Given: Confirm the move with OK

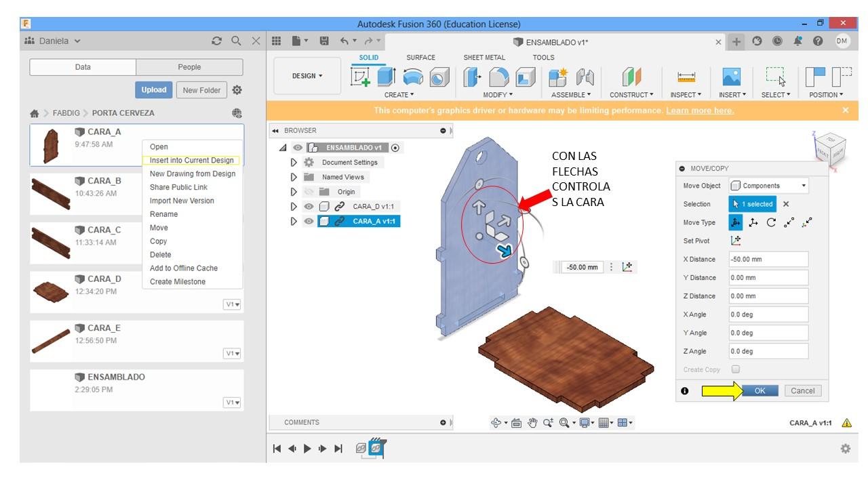Looking at the screenshot, I should (x=759, y=390).
